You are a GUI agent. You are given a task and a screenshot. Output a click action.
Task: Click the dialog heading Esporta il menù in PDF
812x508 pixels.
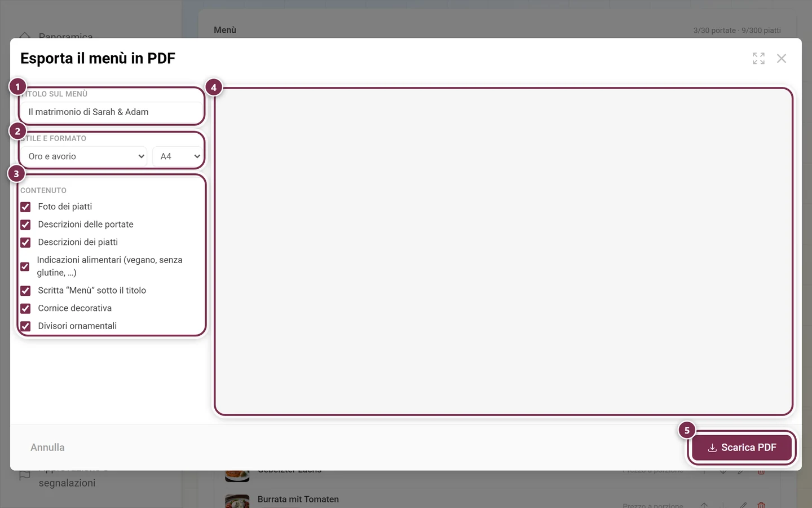point(98,58)
